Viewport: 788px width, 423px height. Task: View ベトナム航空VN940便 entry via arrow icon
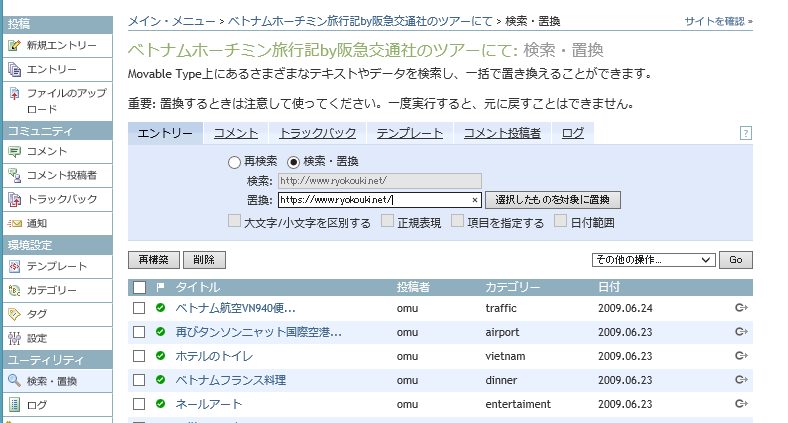(741, 307)
